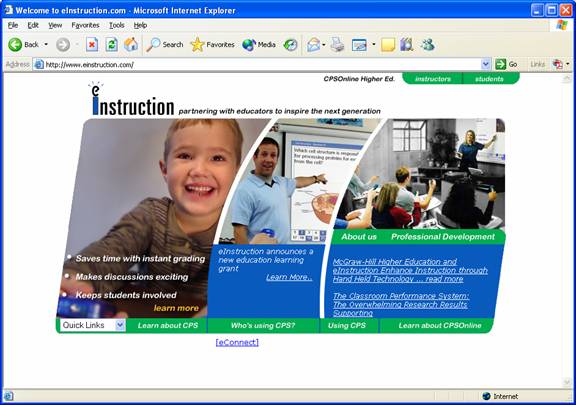This screenshot has height=405, width=576.
Task: Open the Mail envelope icon
Action: [313, 45]
